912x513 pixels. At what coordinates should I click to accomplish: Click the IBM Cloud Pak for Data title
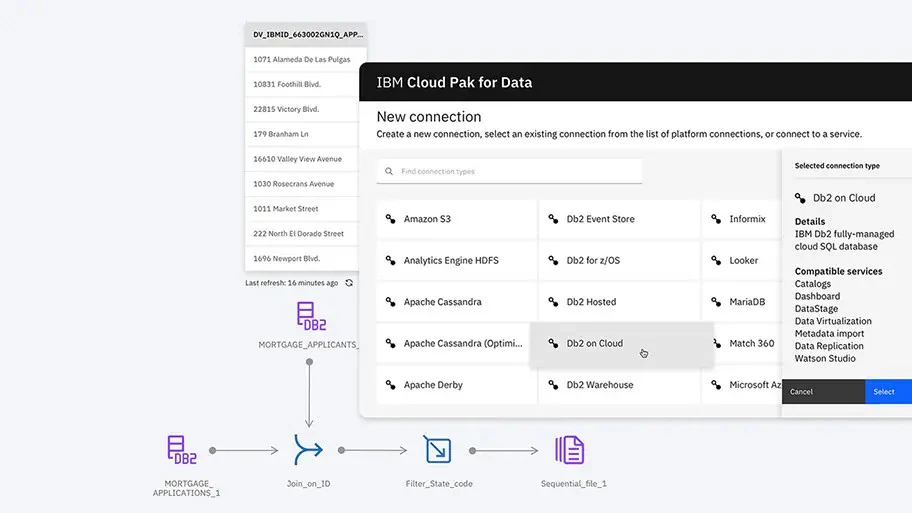pos(454,83)
